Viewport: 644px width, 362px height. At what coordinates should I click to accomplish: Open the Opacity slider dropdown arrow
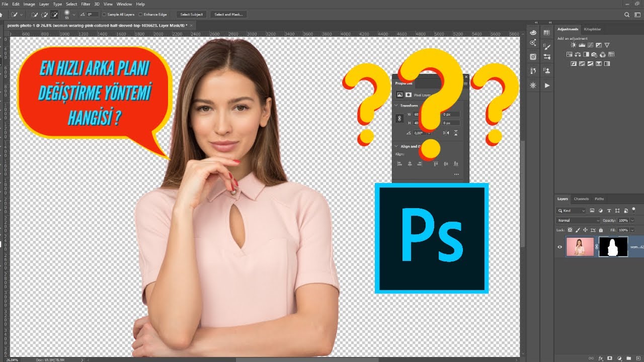coord(632,220)
